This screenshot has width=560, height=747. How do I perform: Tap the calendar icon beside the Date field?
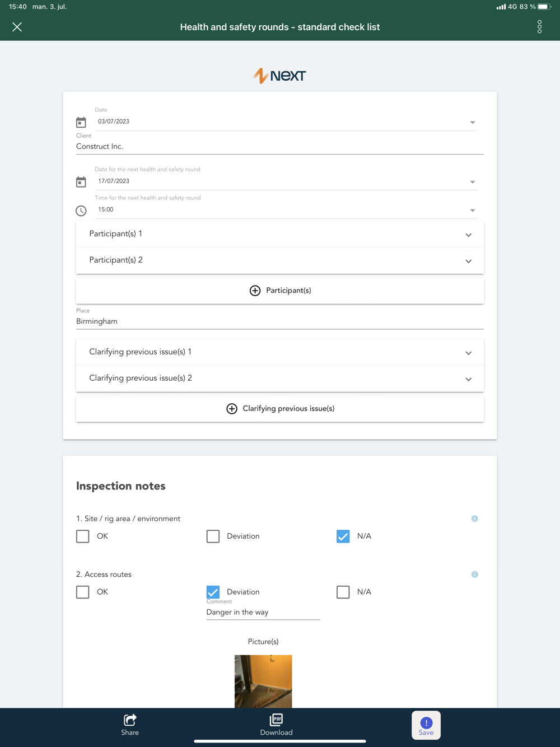tap(81, 122)
